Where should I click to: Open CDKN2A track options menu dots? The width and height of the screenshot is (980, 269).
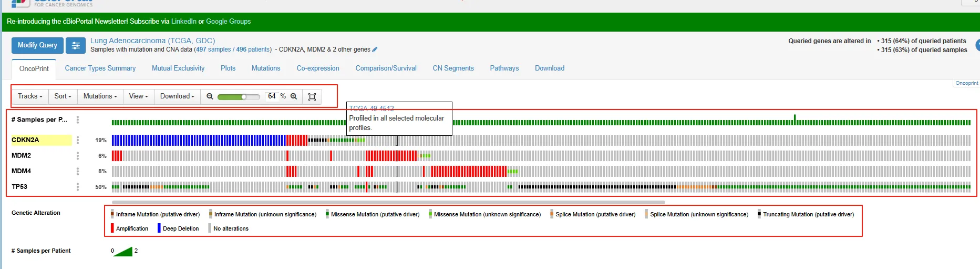(x=78, y=140)
